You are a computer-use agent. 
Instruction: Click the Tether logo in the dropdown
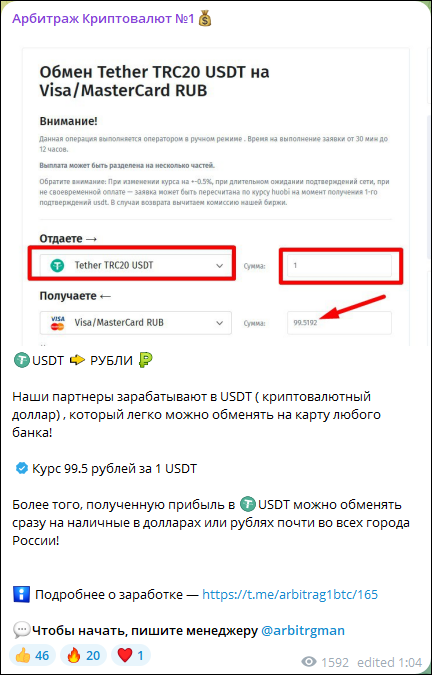point(57,266)
